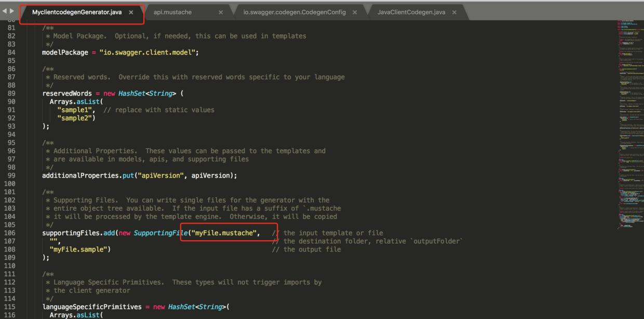Click line number 99 in the gutter

click(11, 176)
